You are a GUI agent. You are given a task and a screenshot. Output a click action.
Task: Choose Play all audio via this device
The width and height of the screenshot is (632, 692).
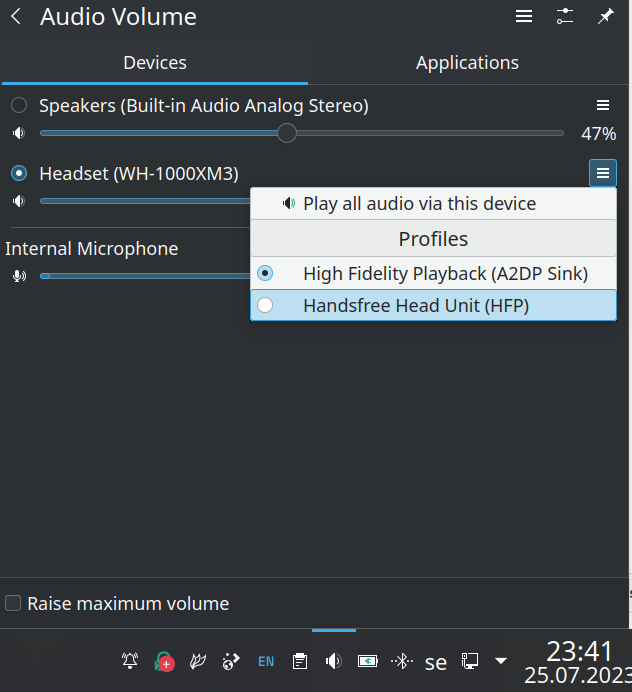tap(433, 203)
